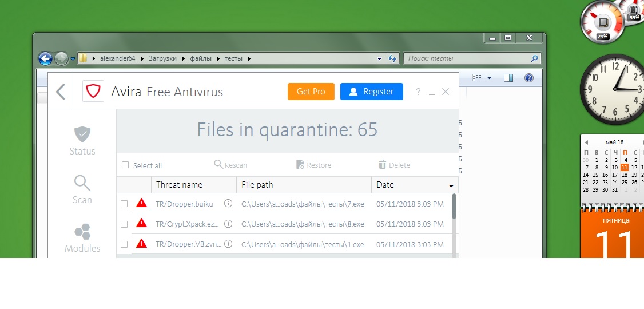Expand arrow after тесты in breadcrumb

click(x=249, y=58)
